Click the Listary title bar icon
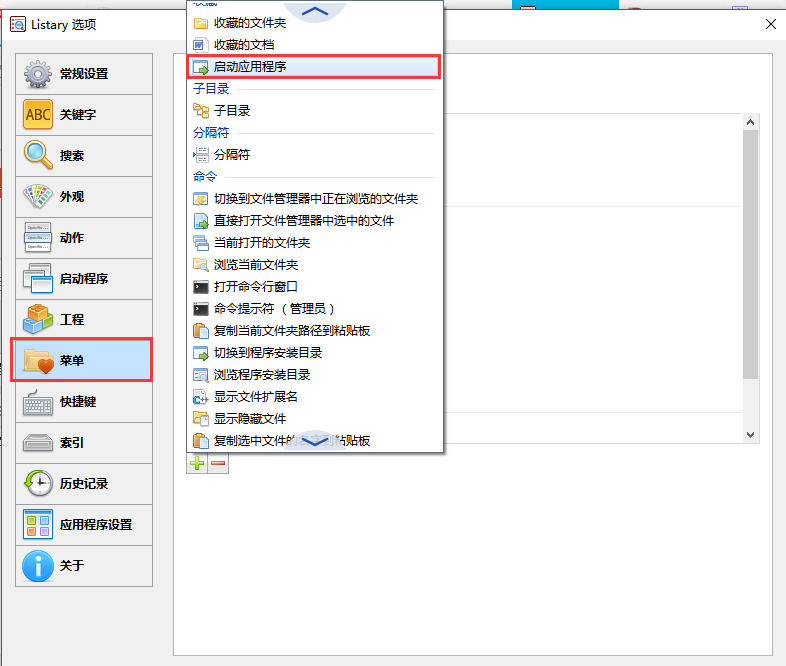Viewport: 786px width, 666px height. pos(18,25)
